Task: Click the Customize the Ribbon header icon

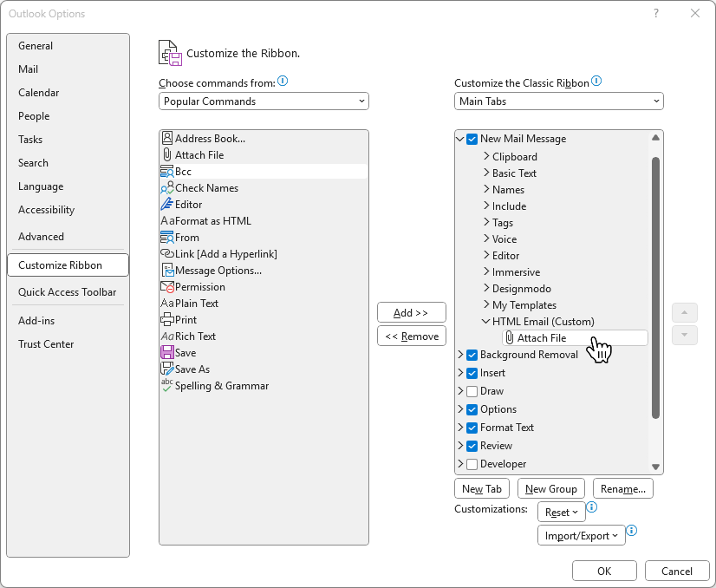Action: 170,53
